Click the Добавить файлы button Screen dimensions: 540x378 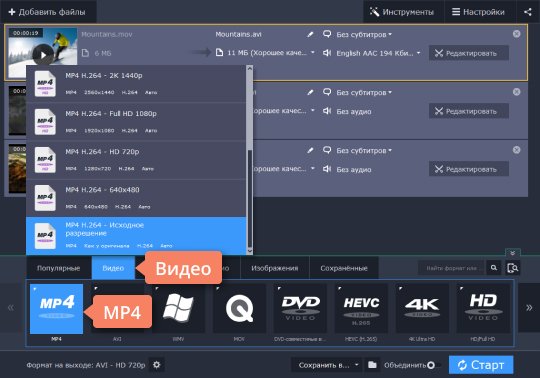[47, 12]
